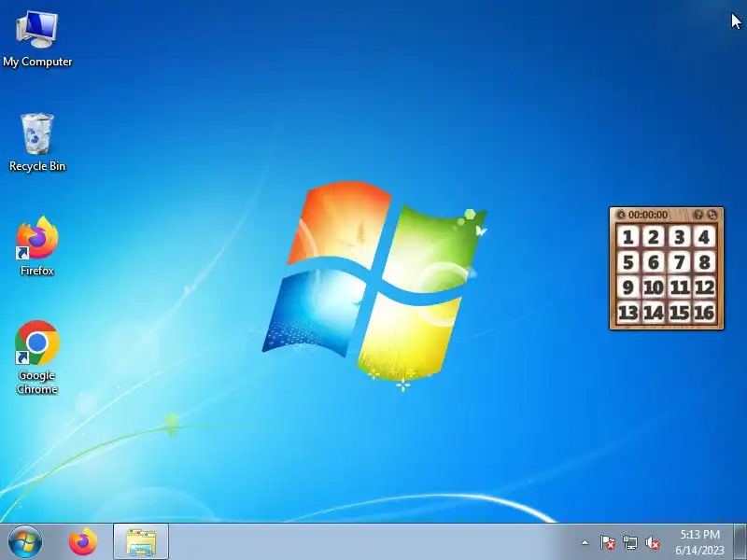This screenshot has height=560, width=747.
Task: Shuffle the puzzle tiles with the scramble icon
Action: click(x=712, y=215)
